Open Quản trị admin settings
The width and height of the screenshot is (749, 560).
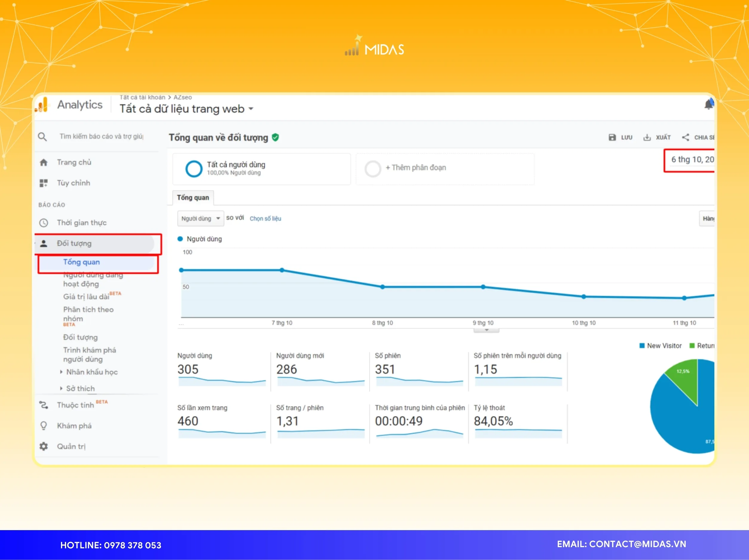point(71,446)
